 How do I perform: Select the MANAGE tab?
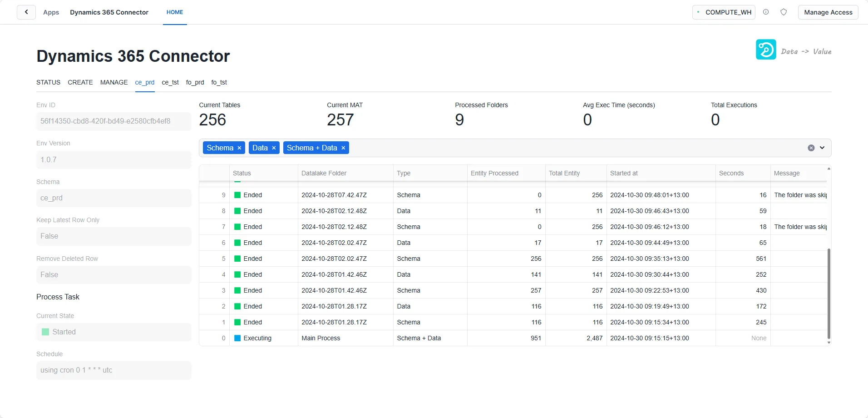click(114, 82)
